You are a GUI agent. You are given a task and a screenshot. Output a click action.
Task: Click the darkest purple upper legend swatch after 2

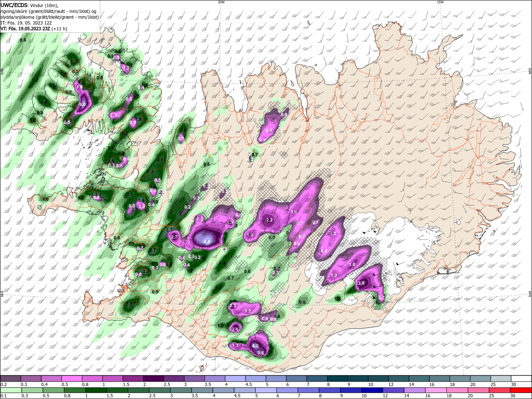click(153, 379)
